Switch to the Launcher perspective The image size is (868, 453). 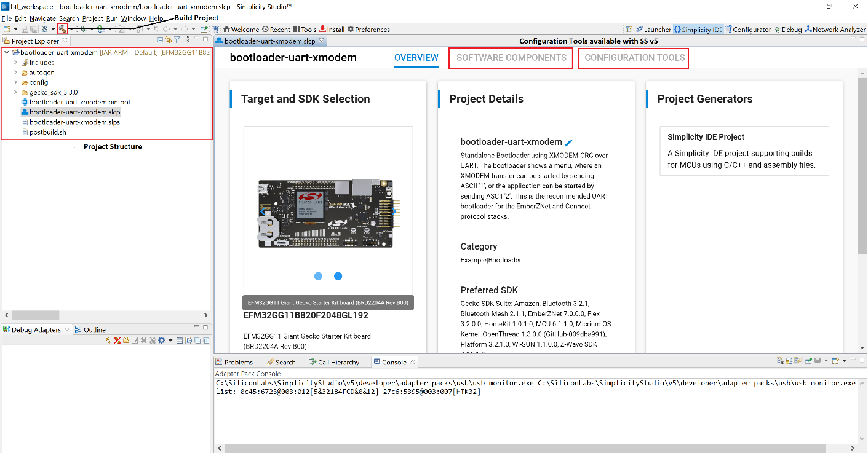click(653, 30)
